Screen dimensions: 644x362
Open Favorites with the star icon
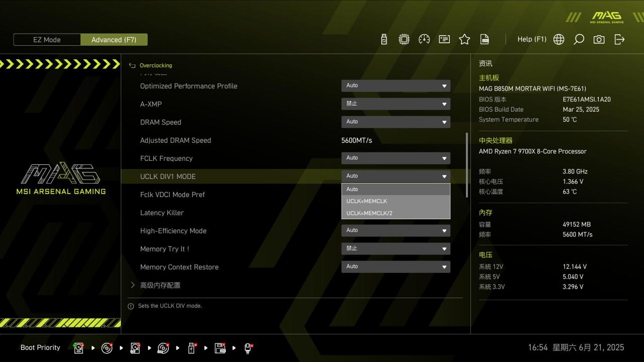coord(464,39)
